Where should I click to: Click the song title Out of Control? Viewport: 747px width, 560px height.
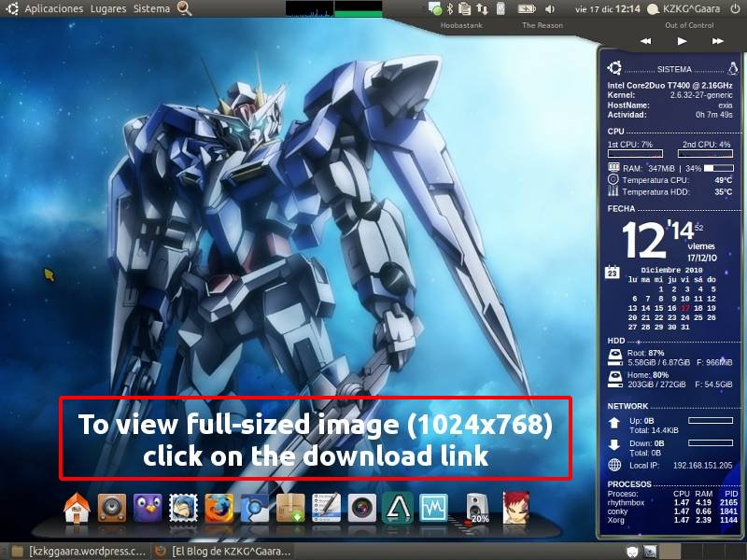tap(689, 25)
